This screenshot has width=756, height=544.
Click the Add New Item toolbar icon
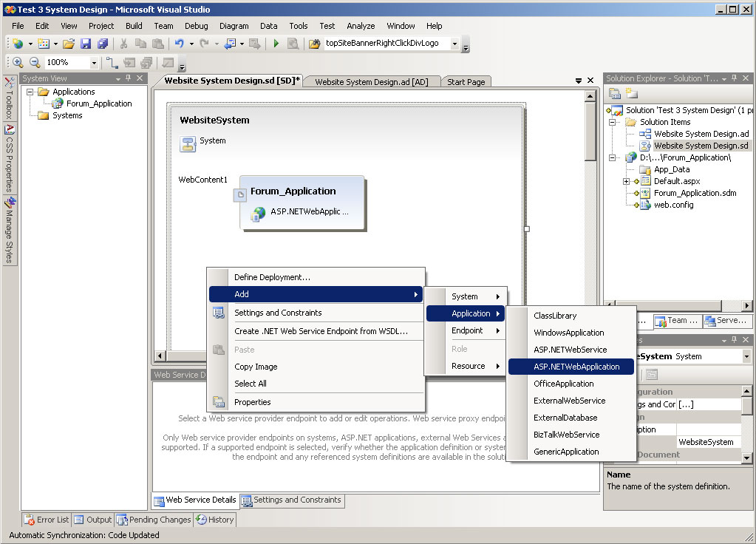point(44,44)
